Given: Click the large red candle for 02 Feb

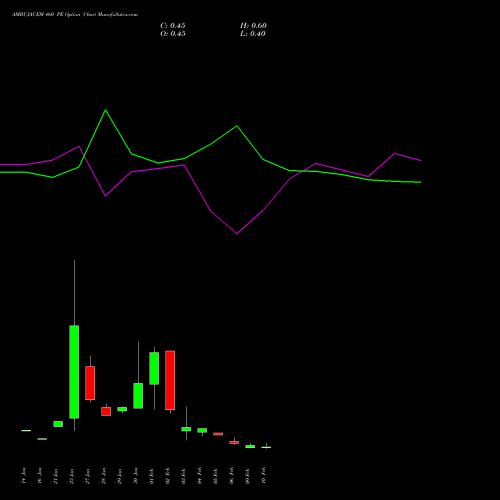Looking at the screenshot, I should coord(170,380).
